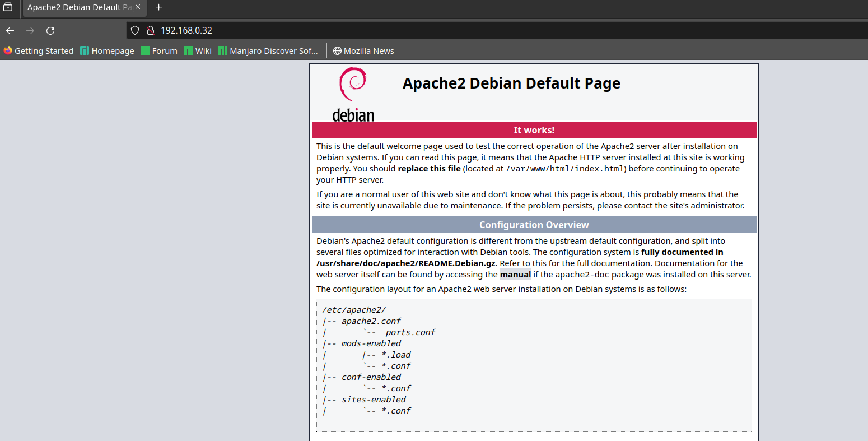Open Mozilla News bookmark
This screenshot has height=441, width=868.
pos(363,50)
